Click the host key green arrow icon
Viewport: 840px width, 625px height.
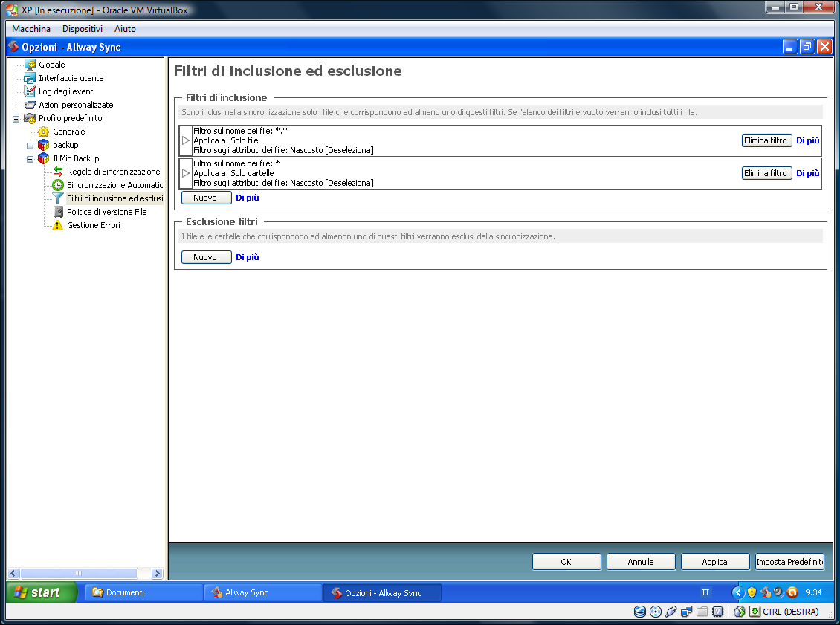(x=755, y=612)
